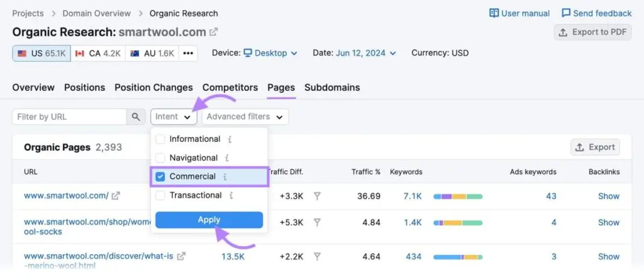This screenshot has width=644, height=280.
Task: Click the three-dots more countries button
Action: (x=187, y=53)
